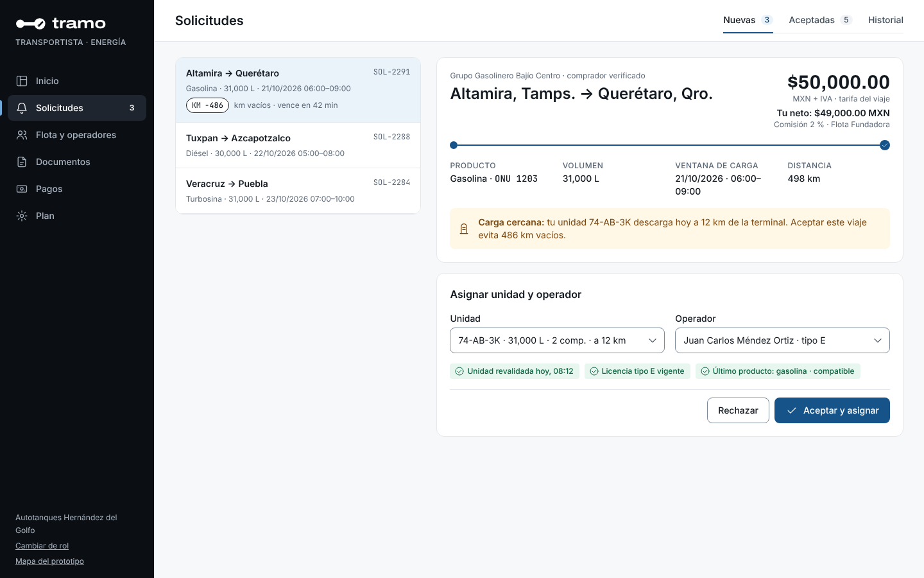Click the SOL-2291 request code

point(391,72)
